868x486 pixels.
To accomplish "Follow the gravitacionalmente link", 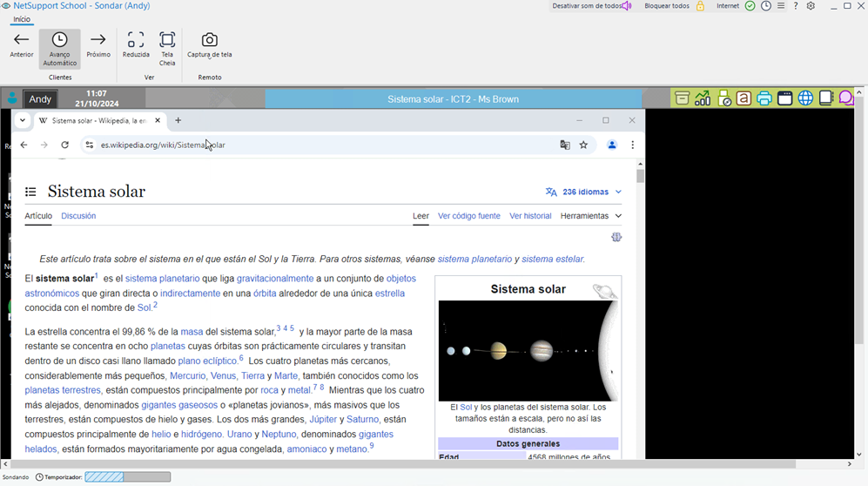I will (x=275, y=279).
